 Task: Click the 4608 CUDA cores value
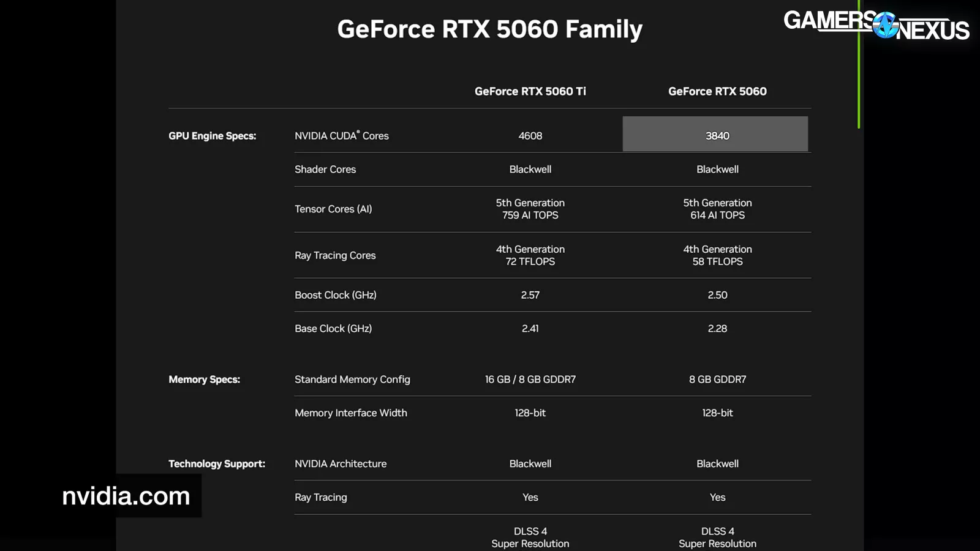coord(530,136)
